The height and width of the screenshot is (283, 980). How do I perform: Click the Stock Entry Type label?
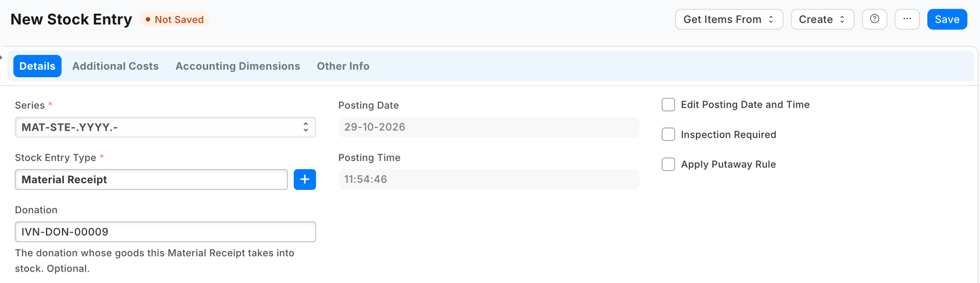click(x=56, y=158)
